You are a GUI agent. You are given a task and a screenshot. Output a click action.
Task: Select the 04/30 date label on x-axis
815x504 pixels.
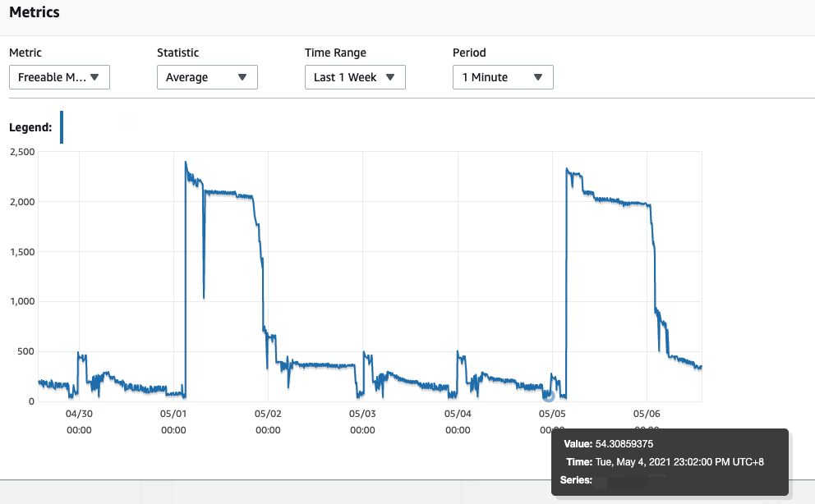click(79, 415)
